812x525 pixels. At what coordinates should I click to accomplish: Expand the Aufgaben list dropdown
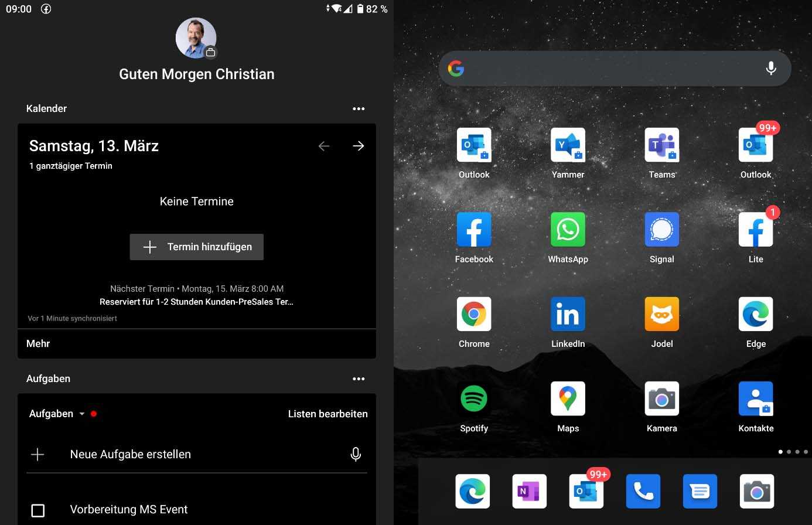(x=57, y=414)
